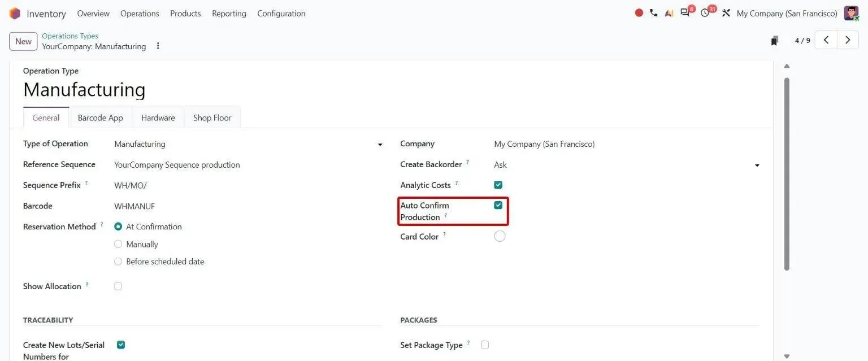Click the Inventory app name
The width and height of the screenshot is (868, 361).
(x=46, y=14)
